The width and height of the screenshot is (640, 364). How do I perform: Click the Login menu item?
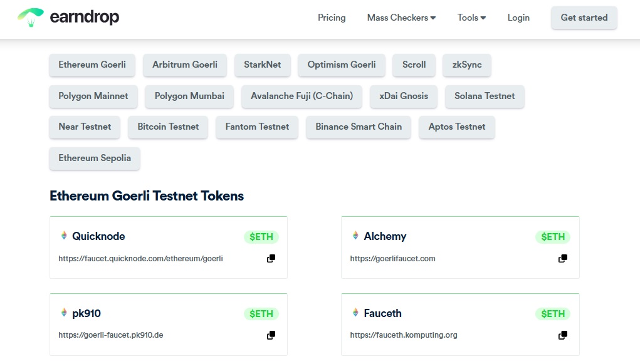tap(518, 18)
